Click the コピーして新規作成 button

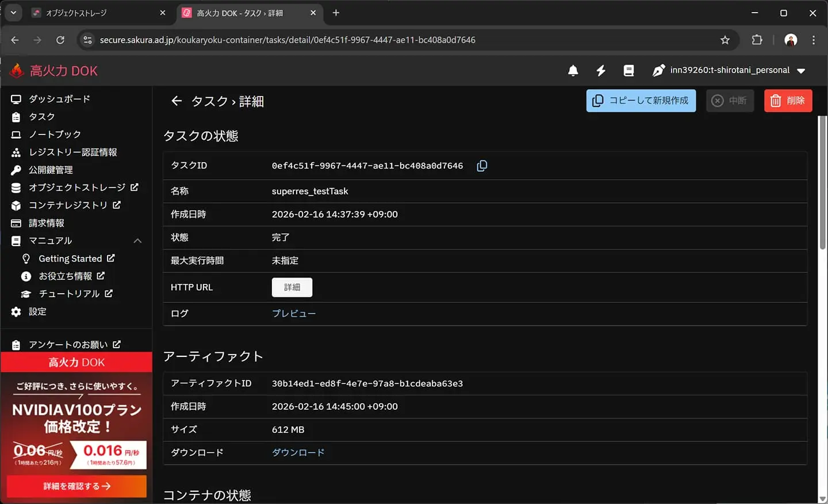coord(641,101)
